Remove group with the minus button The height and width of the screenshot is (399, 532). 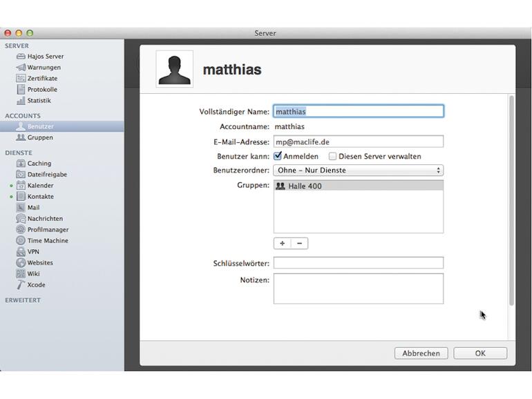tap(299, 244)
